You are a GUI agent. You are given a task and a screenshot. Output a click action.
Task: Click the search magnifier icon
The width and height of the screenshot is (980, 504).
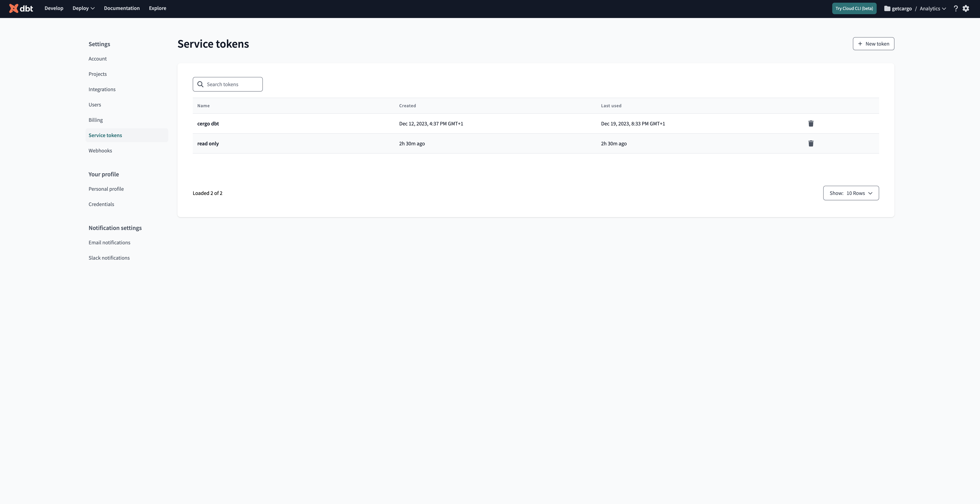pyautogui.click(x=200, y=84)
